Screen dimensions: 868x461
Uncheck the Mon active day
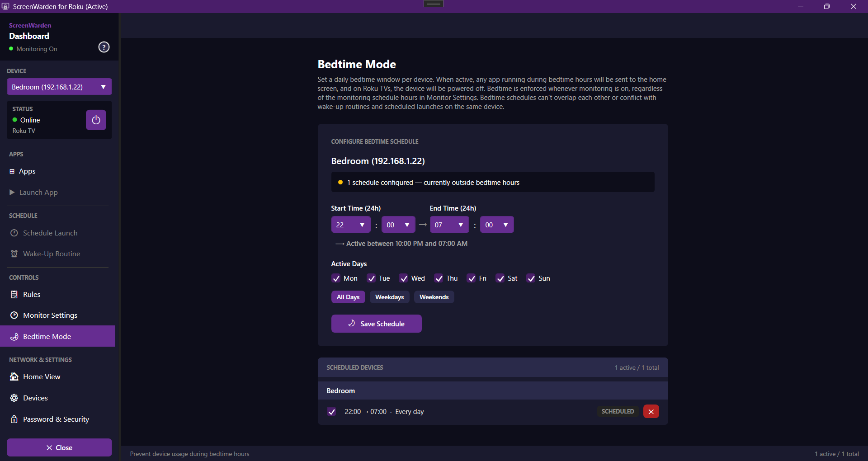click(x=336, y=278)
